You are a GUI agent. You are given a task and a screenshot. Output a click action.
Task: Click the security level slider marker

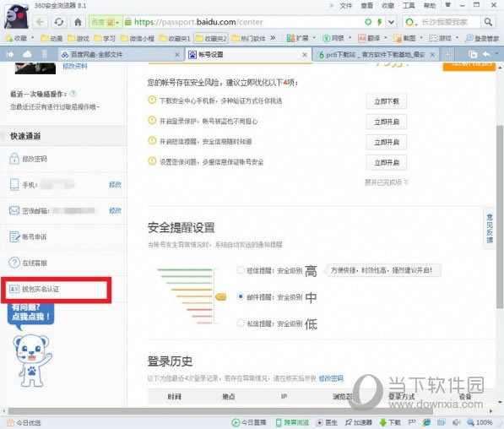click(221, 296)
